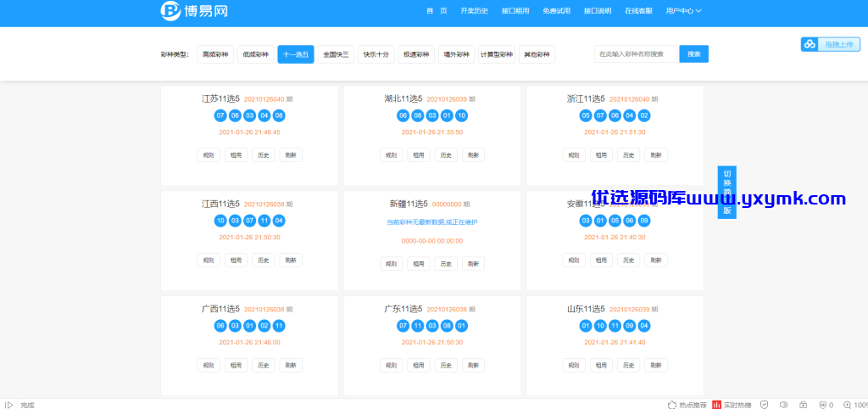
Task: Click 租用 for 浙江11选5
Action: point(601,154)
